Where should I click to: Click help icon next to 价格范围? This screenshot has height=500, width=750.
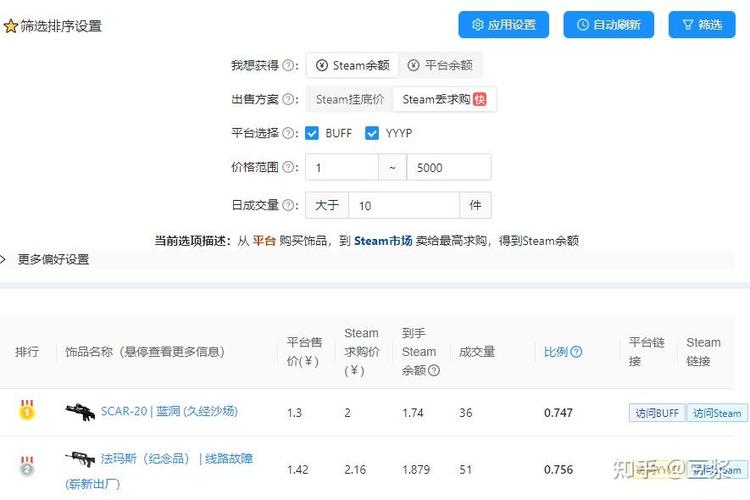point(288,167)
